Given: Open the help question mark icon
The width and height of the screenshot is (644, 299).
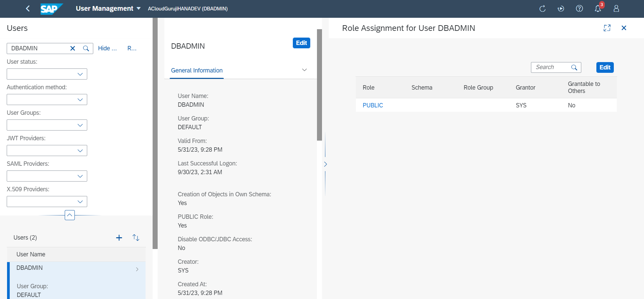Looking at the screenshot, I should [x=579, y=9].
